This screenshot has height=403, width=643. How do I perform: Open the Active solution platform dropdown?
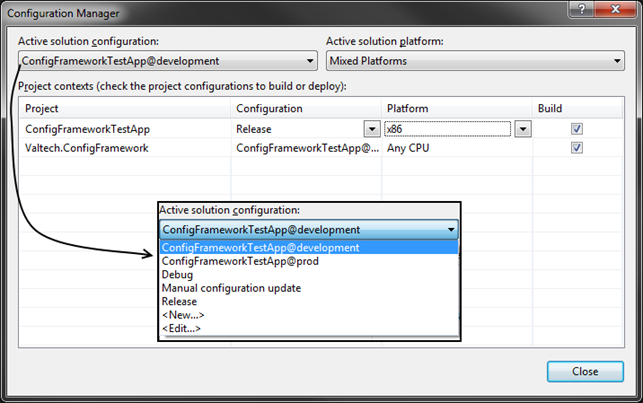pos(475,61)
